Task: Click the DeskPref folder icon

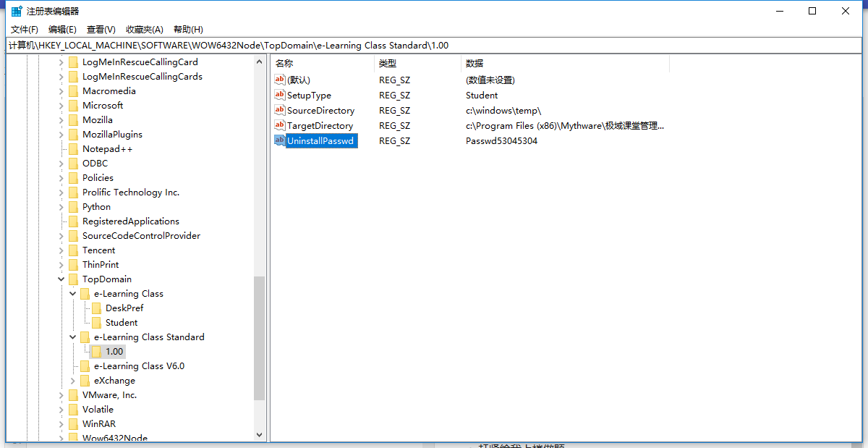Action: 96,308
